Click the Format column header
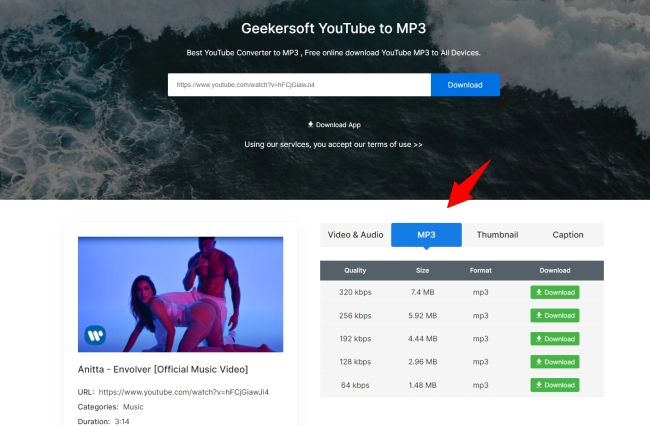 (x=480, y=271)
